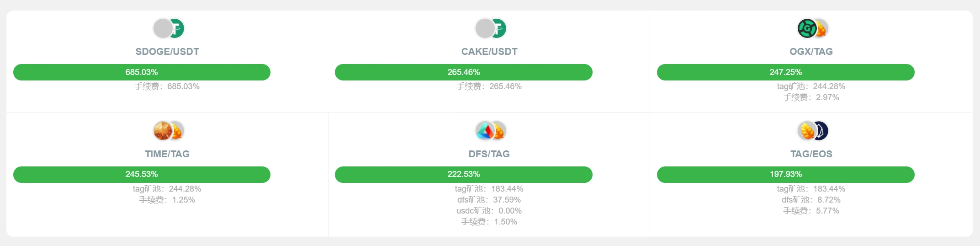The image size is (980, 246).
Task: Click the 247.25% green bar
Action: pyautogui.click(x=786, y=72)
